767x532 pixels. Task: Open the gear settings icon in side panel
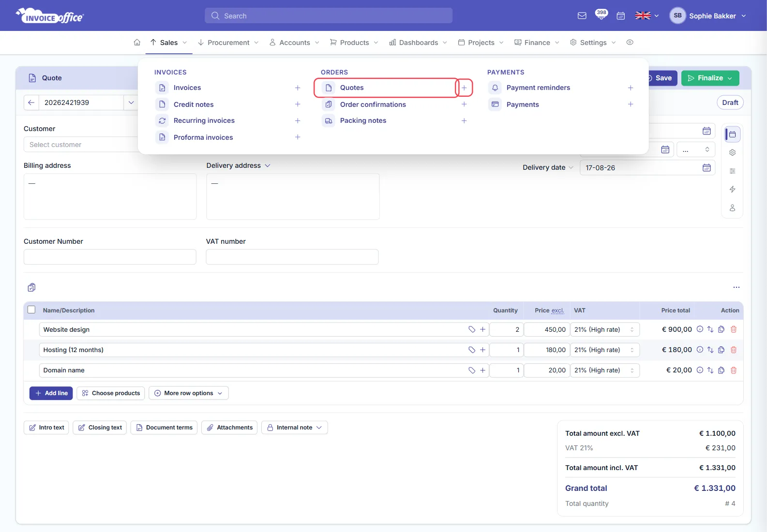[x=732, y=153]
